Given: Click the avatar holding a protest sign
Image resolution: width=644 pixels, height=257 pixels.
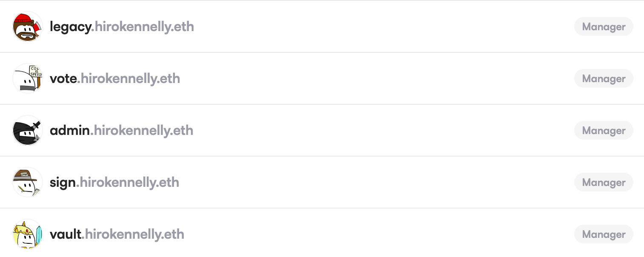Looking at the screenshot, I should (x=28, y=78).
